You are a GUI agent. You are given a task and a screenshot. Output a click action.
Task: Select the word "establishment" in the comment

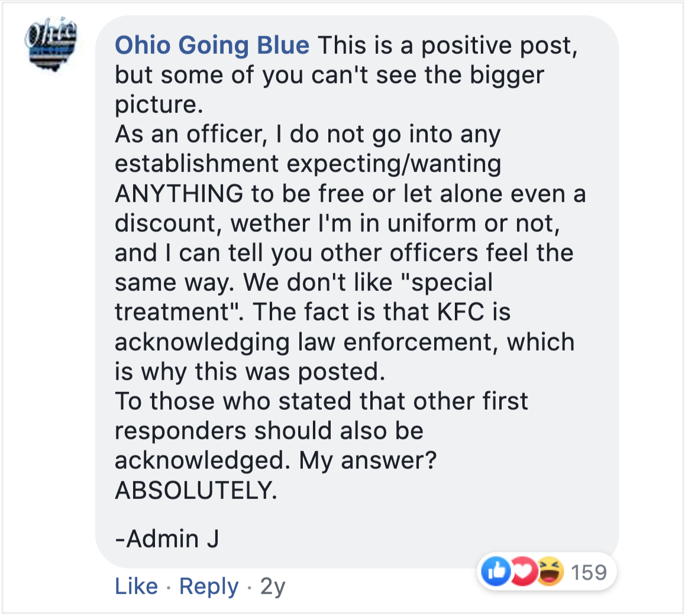point(196,164)
